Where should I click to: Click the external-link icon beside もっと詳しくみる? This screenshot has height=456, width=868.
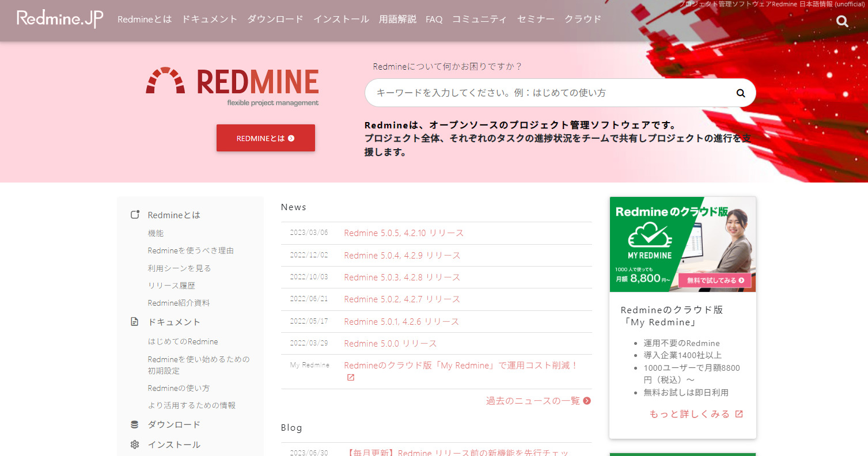(x=739, y=413)
